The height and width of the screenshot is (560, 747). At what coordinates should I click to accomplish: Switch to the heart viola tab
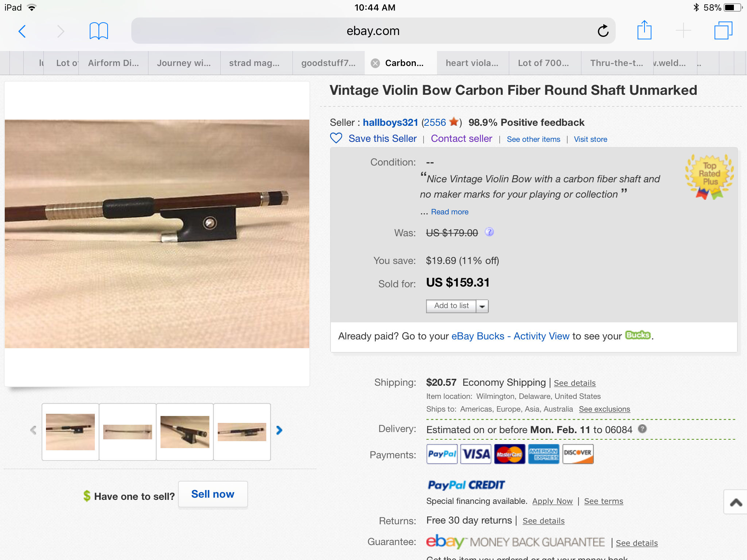(x=472, y=63)
